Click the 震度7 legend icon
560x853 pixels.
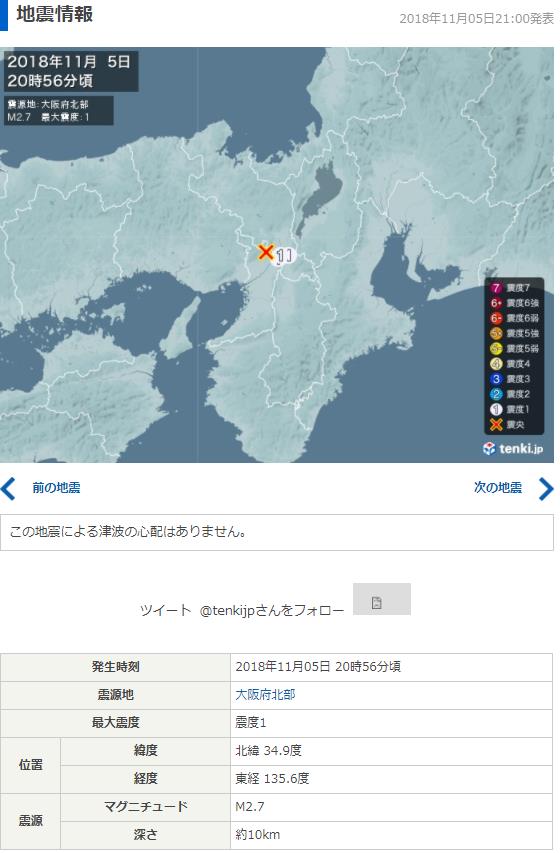496,288
